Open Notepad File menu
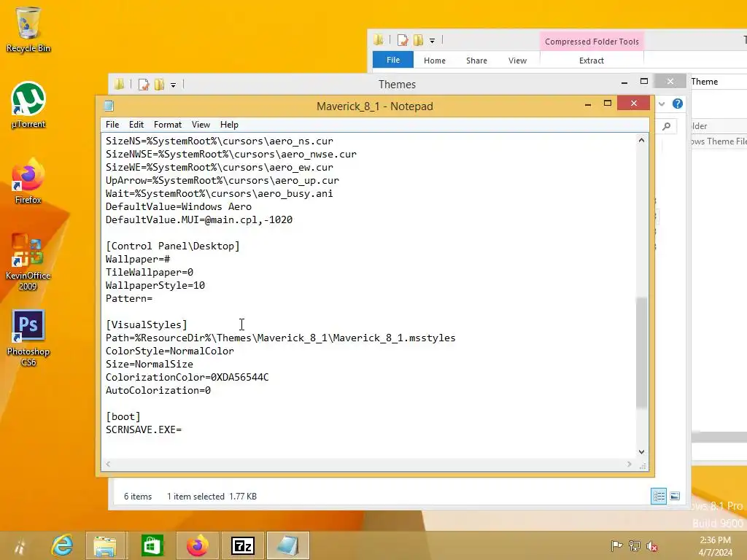The width and height of the screenshot is (747, 560). click(x=112, y=124)
